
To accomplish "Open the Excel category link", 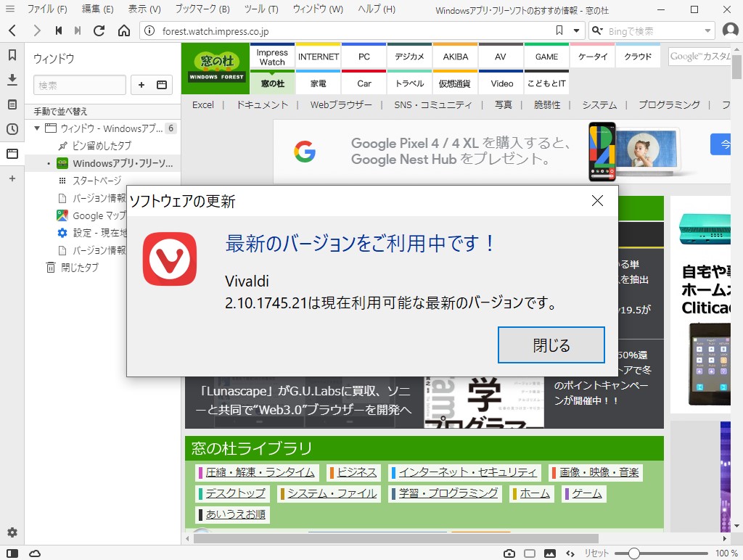I will click(x=203, y=104).
